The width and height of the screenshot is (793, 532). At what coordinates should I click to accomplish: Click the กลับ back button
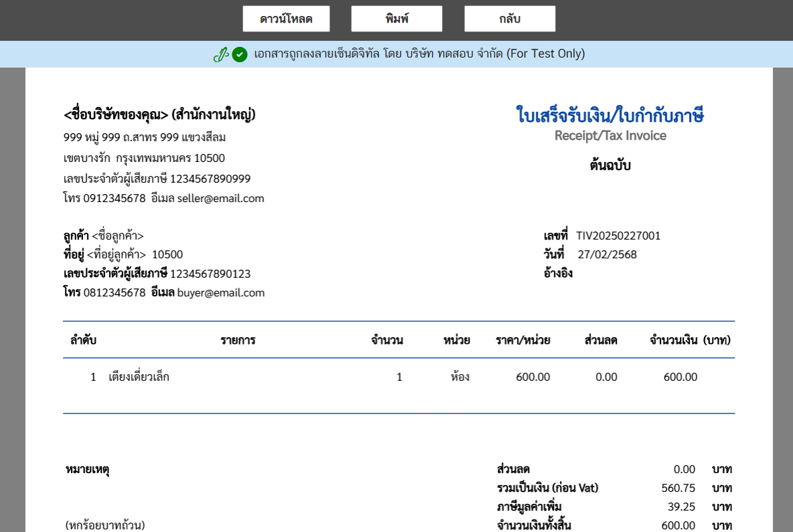(x=510, y=18)
